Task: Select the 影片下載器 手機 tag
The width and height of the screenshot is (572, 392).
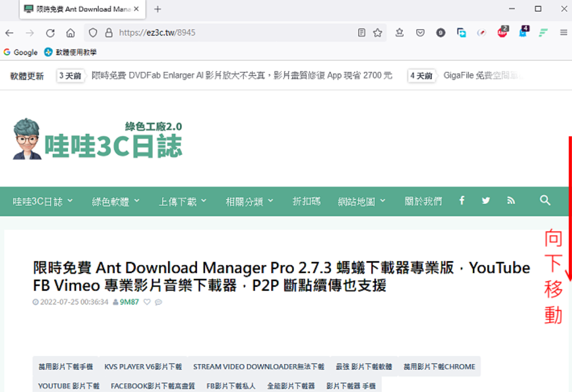Action: pyautogui.click(x=351, y=386)
